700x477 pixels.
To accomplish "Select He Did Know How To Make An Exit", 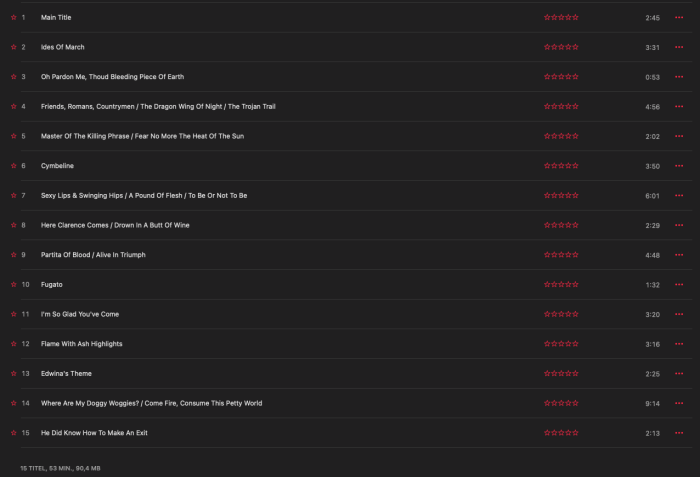I will click(356, 433).
